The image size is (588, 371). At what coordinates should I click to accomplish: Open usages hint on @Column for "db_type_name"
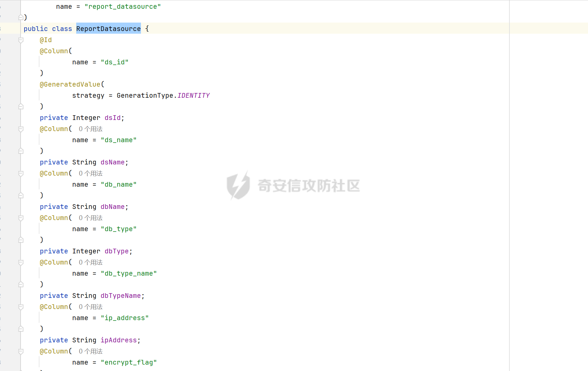(x=91, y=262)
